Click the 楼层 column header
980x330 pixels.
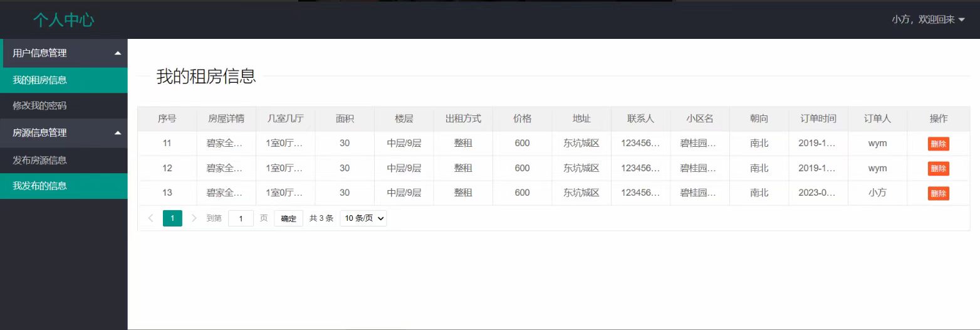[404, 119]
